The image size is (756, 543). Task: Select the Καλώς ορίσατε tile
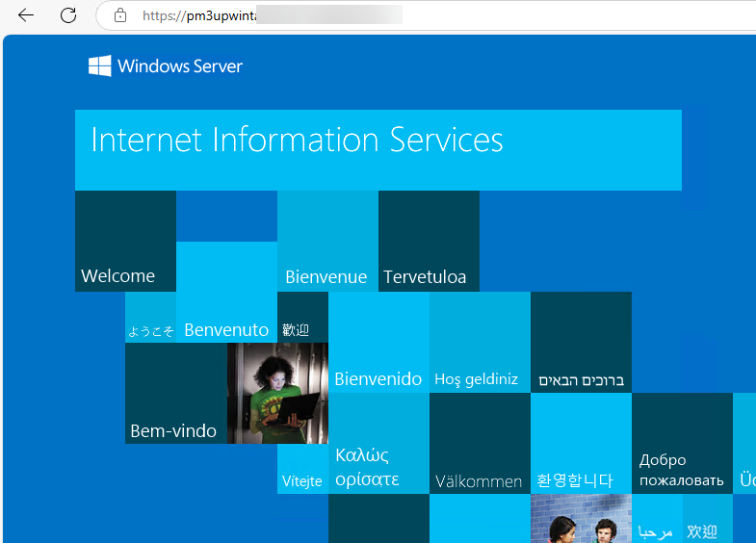coord(379,443)
